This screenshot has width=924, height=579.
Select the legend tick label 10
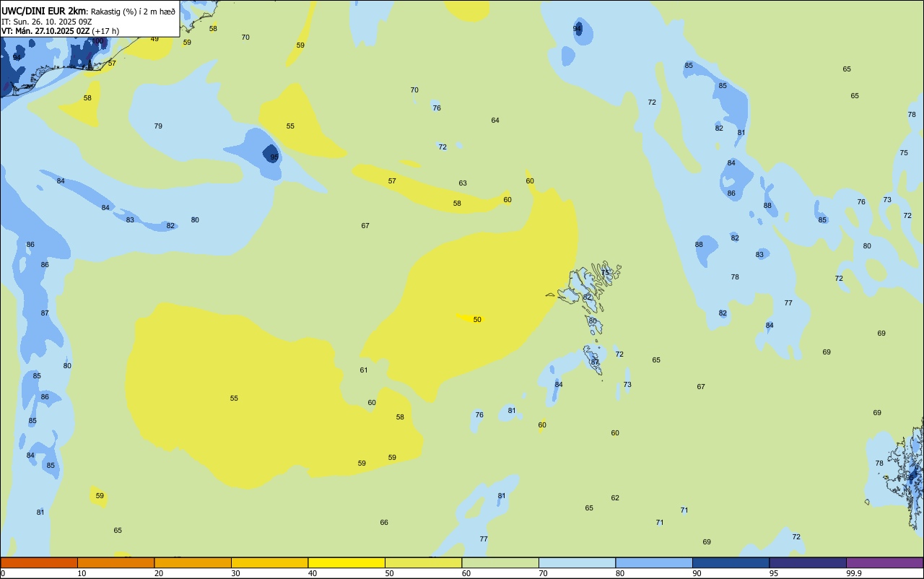(82, 573)
